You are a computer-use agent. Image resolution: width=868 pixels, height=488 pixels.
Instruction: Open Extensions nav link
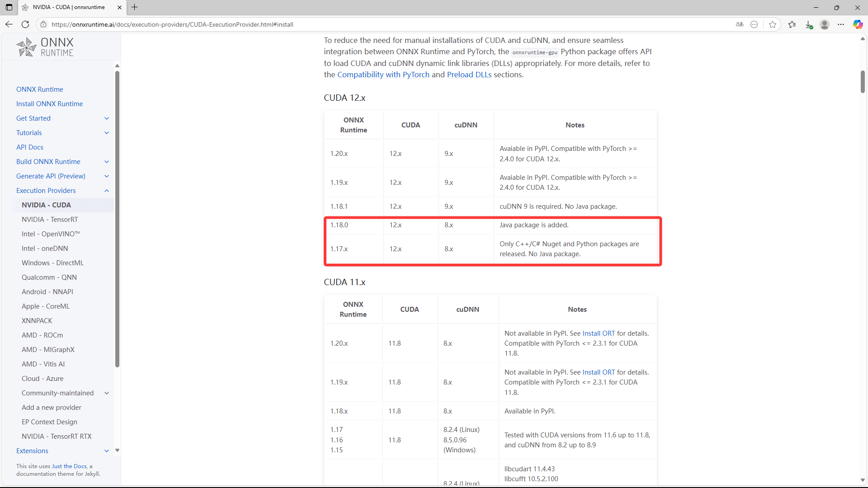(x=32, y=451)
